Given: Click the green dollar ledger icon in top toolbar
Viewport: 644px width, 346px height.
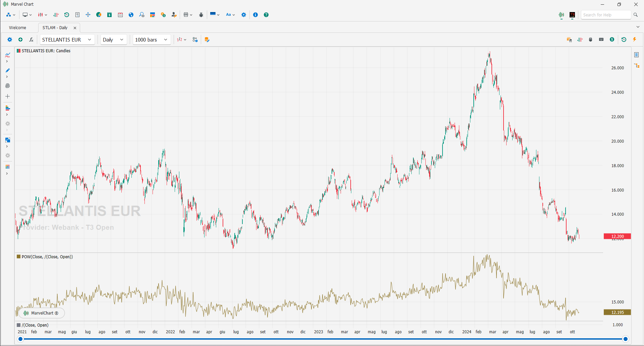Looking at the screenshot, I should pos(110,15).
